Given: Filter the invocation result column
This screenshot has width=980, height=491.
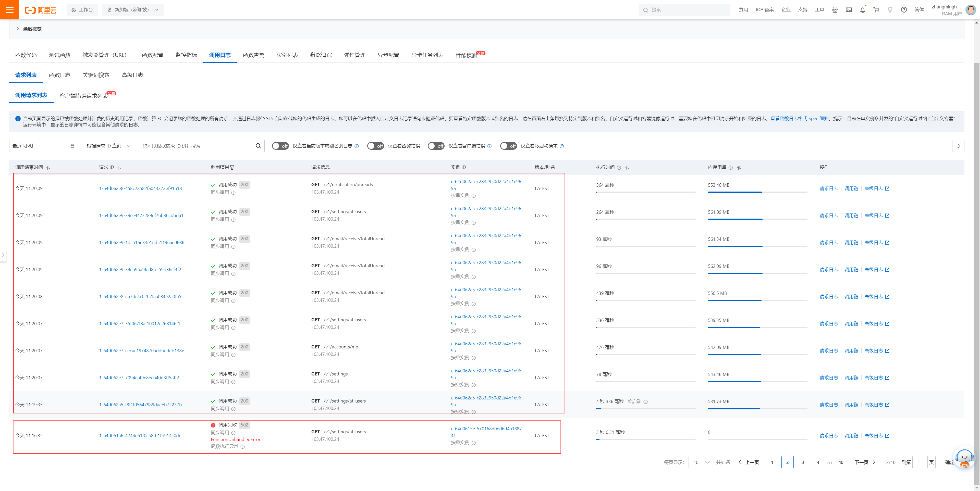Looking at the screenshot, I should (232, 167).
